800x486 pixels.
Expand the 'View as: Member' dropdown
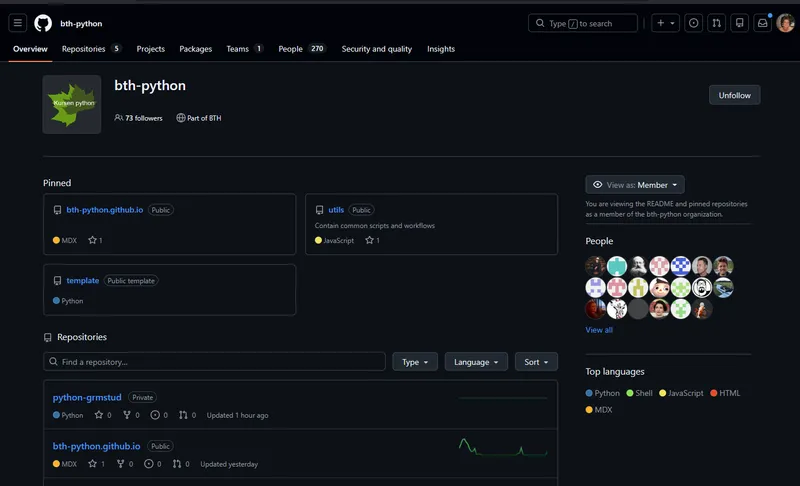(635, 185)
